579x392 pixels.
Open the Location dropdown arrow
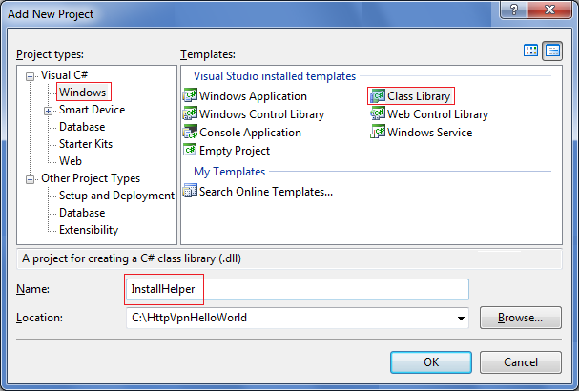[x=461, y=318]
